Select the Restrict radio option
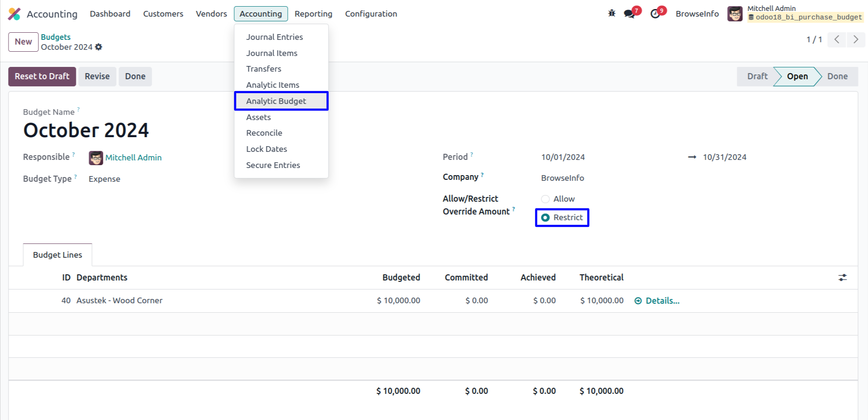The width and height of the screenshot is (868, 420). coord(546,217)
